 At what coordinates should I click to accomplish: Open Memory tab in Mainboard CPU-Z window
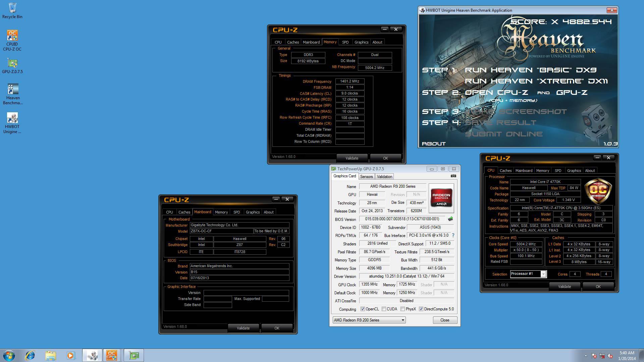pos(221,212)
